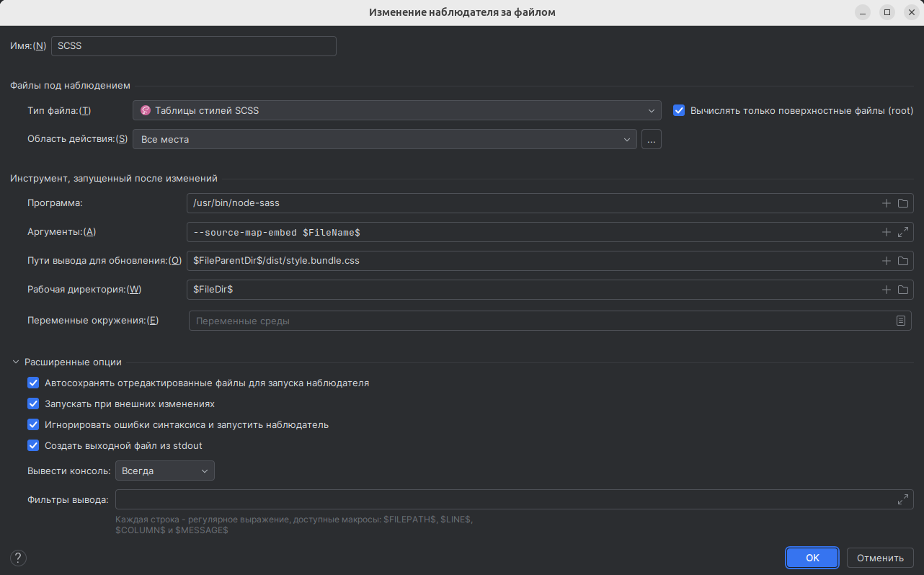
Task: Expand the Arguments field editor
Action: (902, 232)
